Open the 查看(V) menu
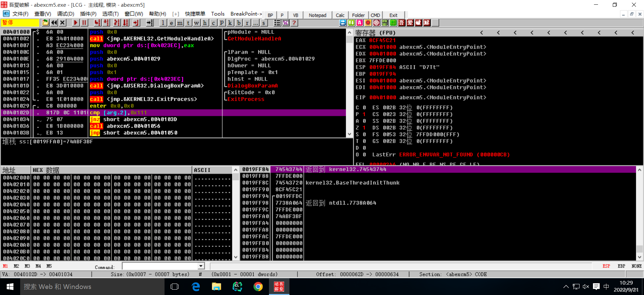 (43, 14)
